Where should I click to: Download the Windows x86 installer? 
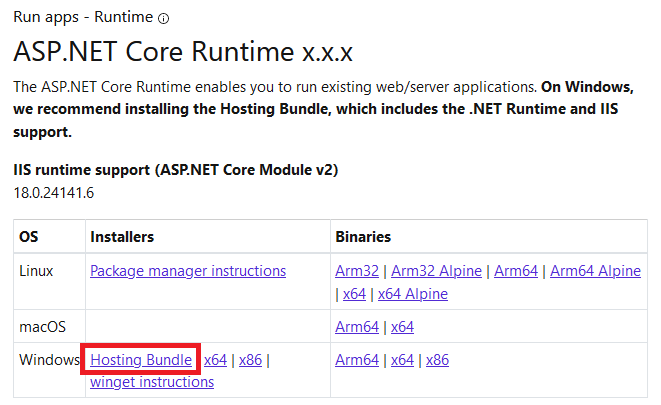(x=250, y=360)
